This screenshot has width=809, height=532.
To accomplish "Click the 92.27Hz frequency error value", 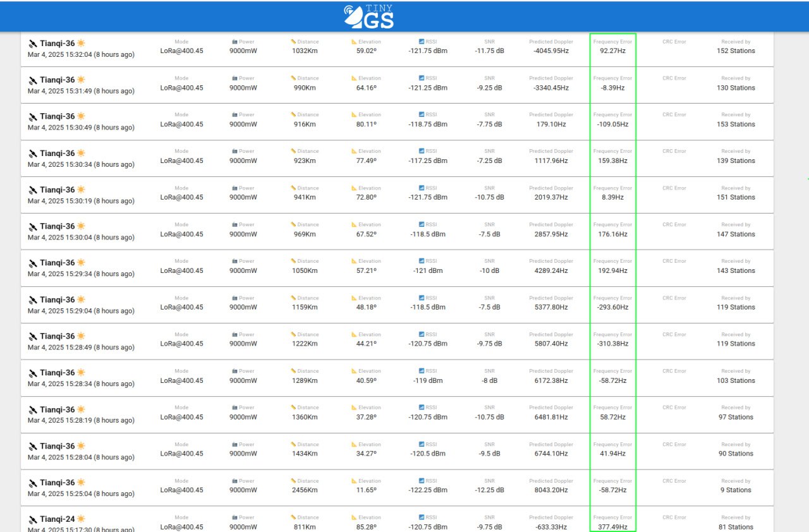I will click(612, 51).
